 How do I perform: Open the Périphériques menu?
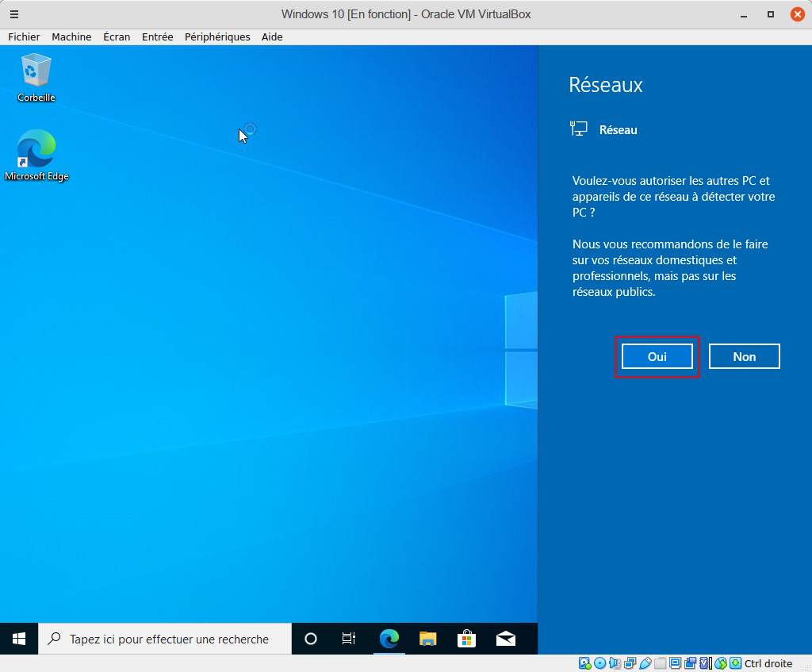click(x=217, y=36)
